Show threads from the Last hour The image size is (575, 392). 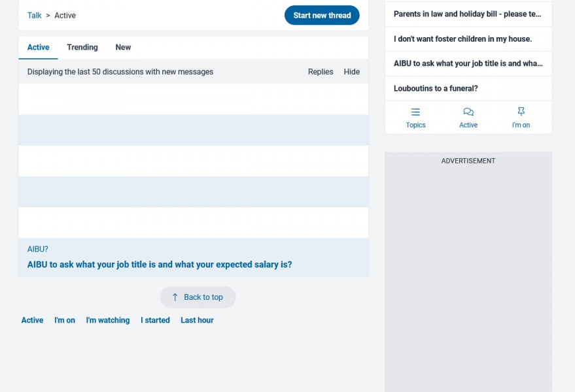(x=197, y=320)
